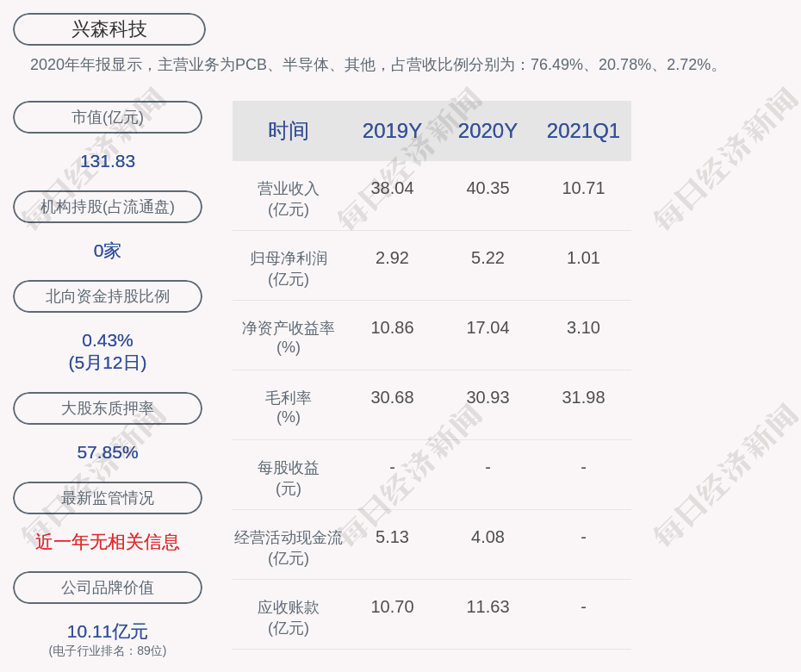Image resolution: width=801 pixels, height=672 pixels.
Task: Select the 北向资金持股比例 label
Action: coord(108,296)
